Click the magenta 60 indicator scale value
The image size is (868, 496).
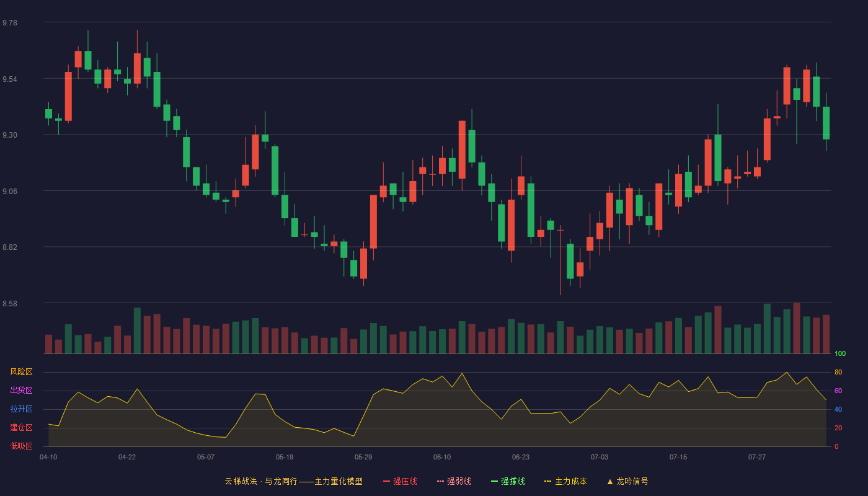tap(838, 391)
